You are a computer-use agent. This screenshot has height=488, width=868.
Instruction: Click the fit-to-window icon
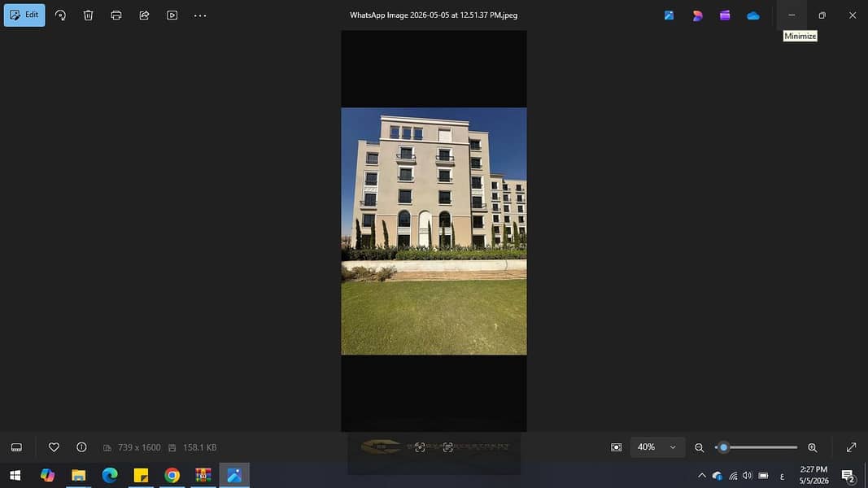[616, 447]
